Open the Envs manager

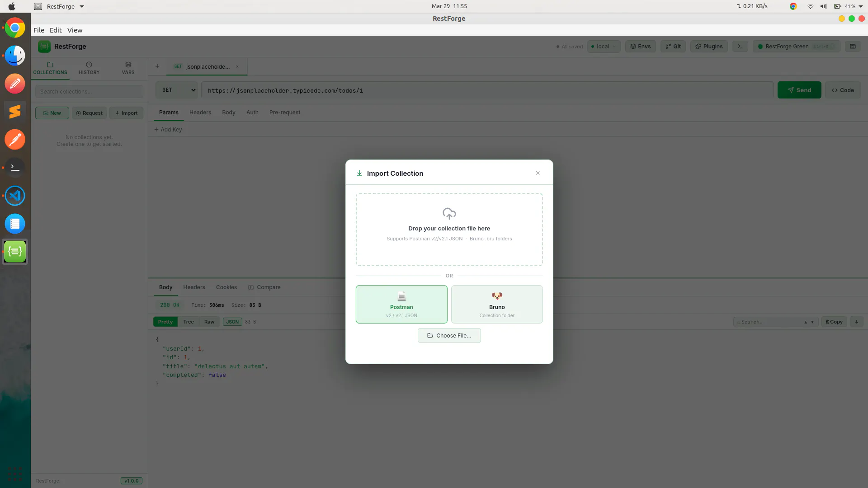(640, 47)
